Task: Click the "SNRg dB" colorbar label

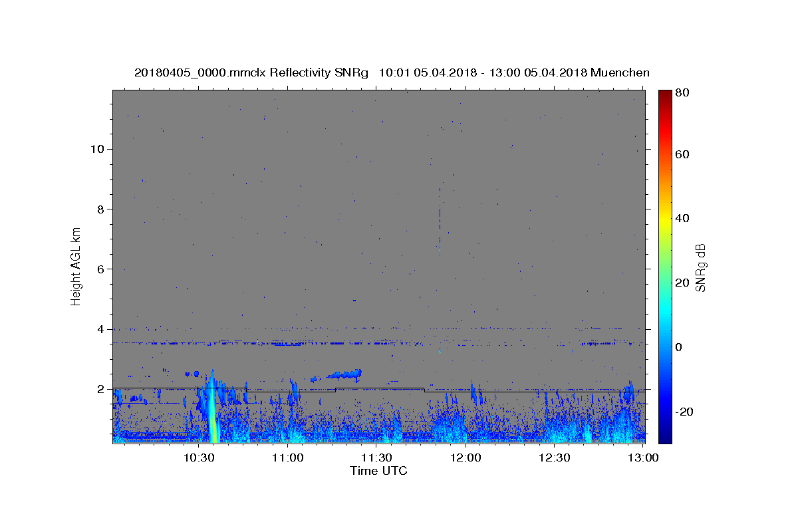Action: tap(700, 267)
